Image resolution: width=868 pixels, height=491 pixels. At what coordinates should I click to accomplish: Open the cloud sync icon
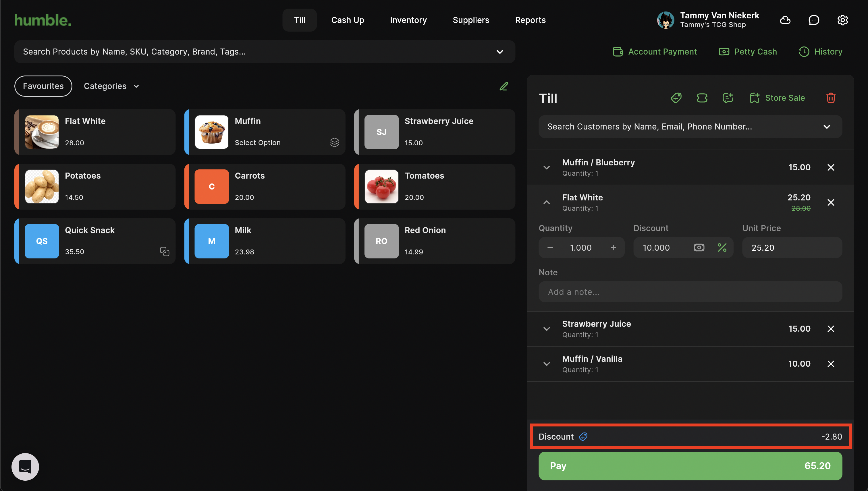[785, 20]
